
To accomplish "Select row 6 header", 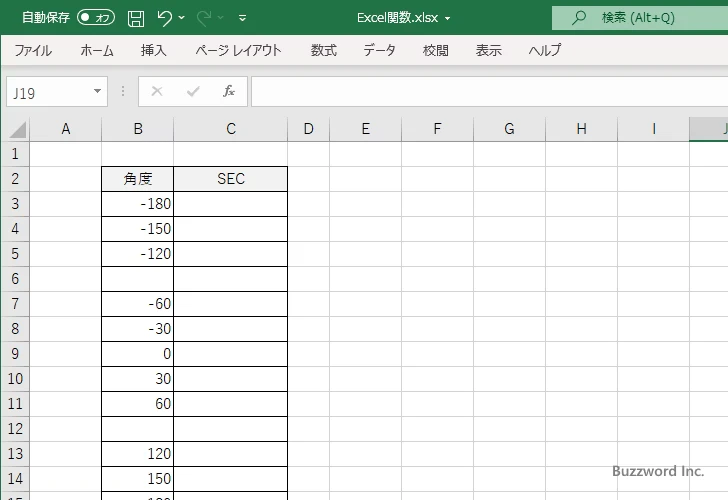I will coord(15,279).
